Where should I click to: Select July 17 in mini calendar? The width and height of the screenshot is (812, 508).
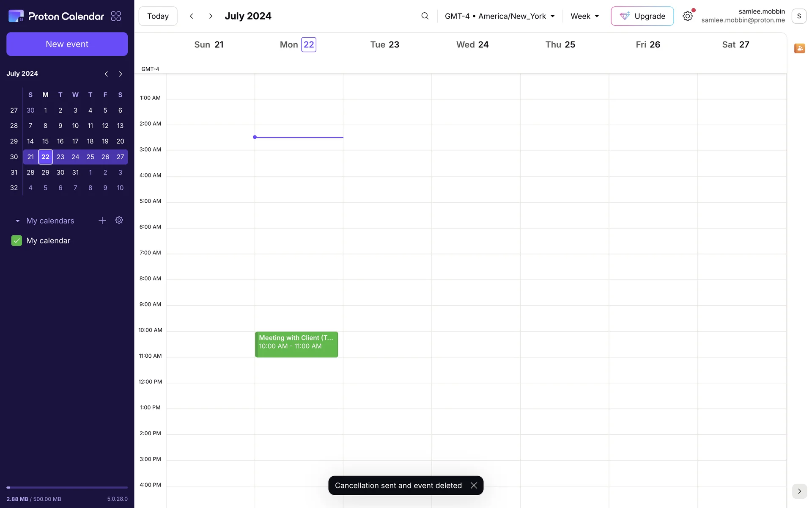pos(75,141)
